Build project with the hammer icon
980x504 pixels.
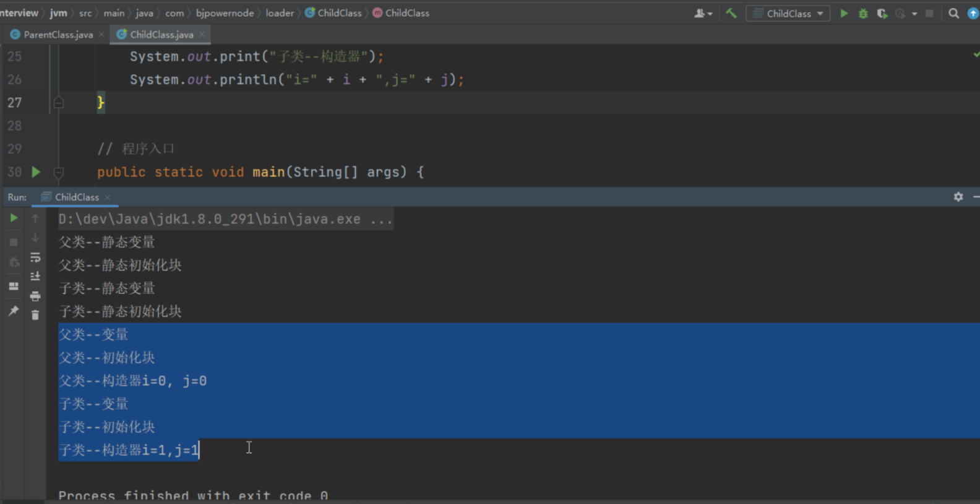click(731, 13)
